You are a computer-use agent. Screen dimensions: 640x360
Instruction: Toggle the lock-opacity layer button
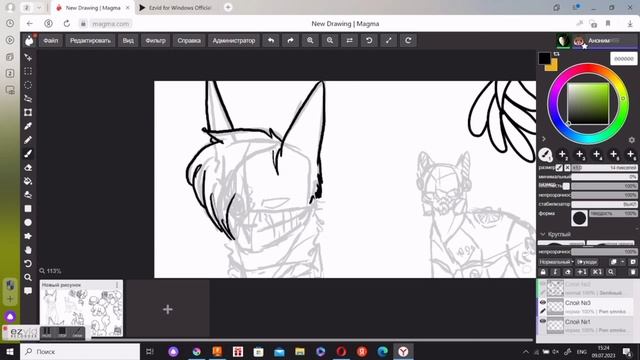[568, 272]
